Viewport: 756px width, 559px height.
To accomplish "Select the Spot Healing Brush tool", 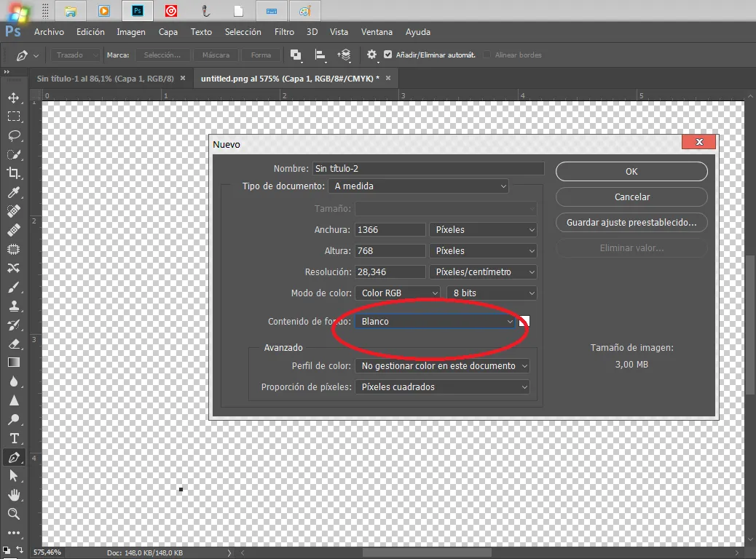I will point(14,211).
